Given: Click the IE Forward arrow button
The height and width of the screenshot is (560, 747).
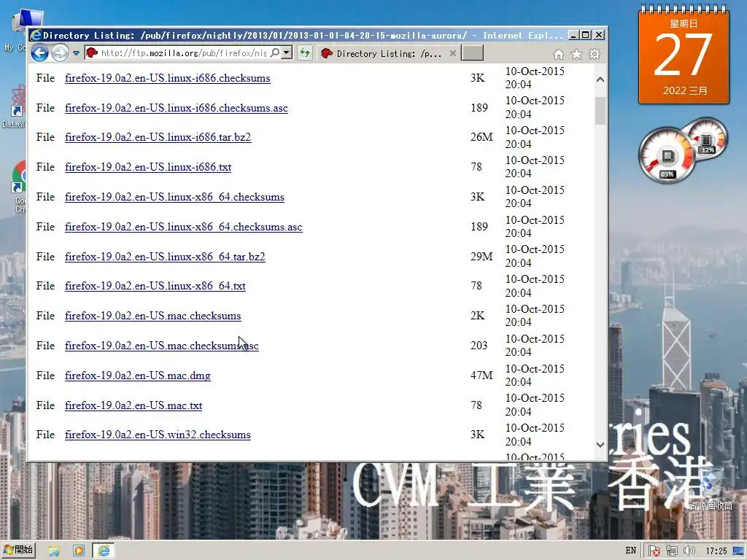Looking at the screenshot, I should [x=60, y=52].
